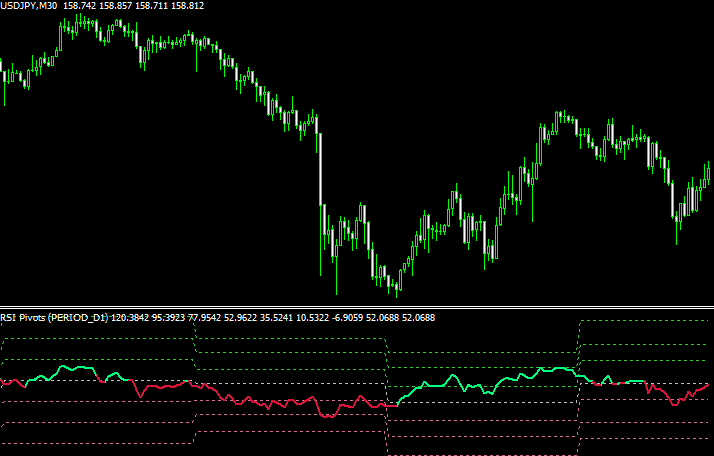Click the 95.3923 indicator value

(x=168, y=318)
